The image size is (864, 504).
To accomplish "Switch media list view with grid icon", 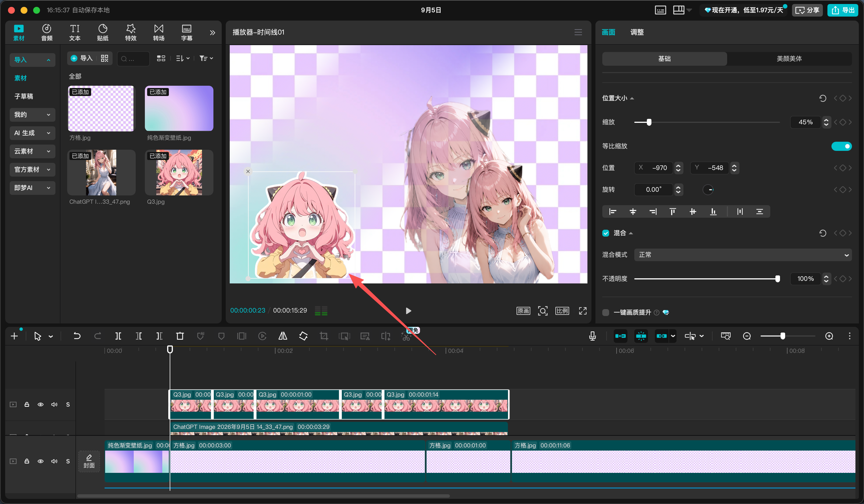I will pyautogui.click(x=161, y=58).
